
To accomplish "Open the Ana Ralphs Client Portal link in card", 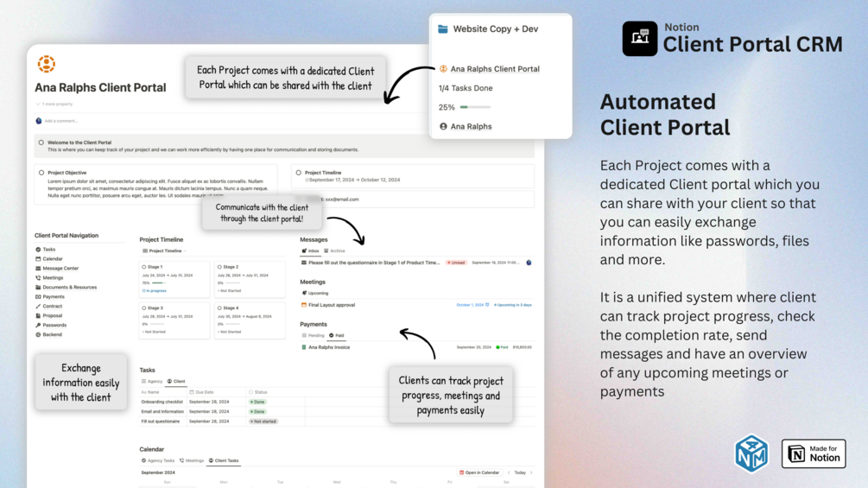I will (495, 68).
